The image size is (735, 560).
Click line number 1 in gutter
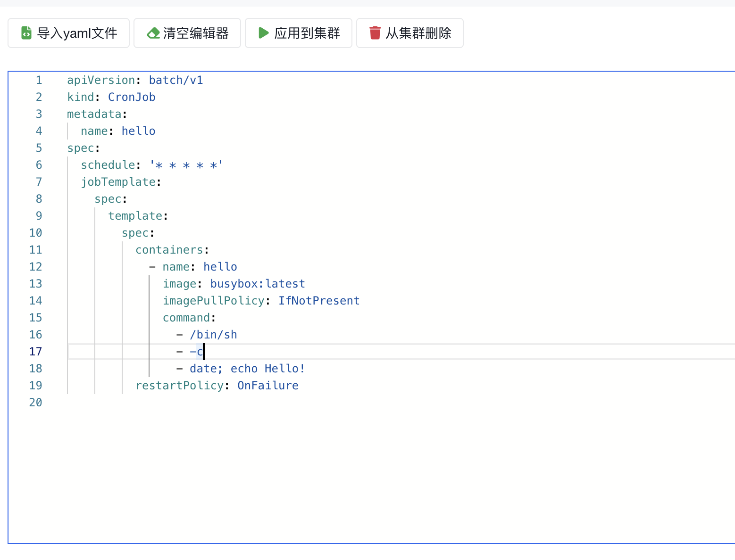pos(39,80)
